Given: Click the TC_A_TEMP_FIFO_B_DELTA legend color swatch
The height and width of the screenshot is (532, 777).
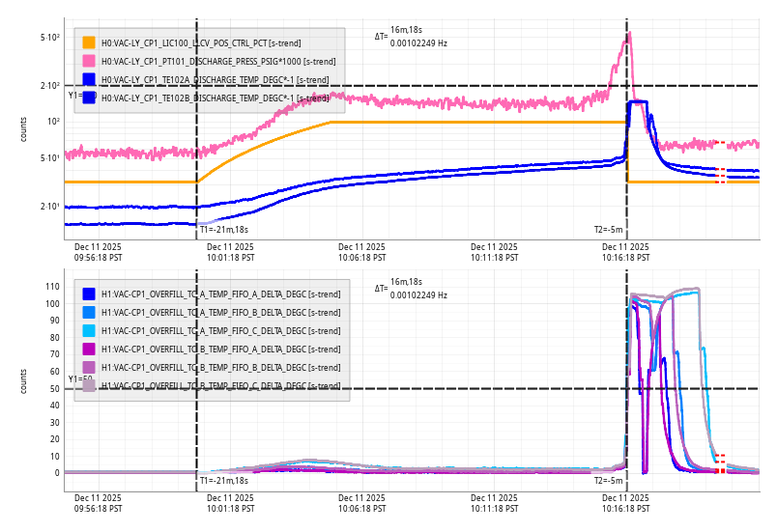Looking at the screenshot, I should (x=89, y=312).
